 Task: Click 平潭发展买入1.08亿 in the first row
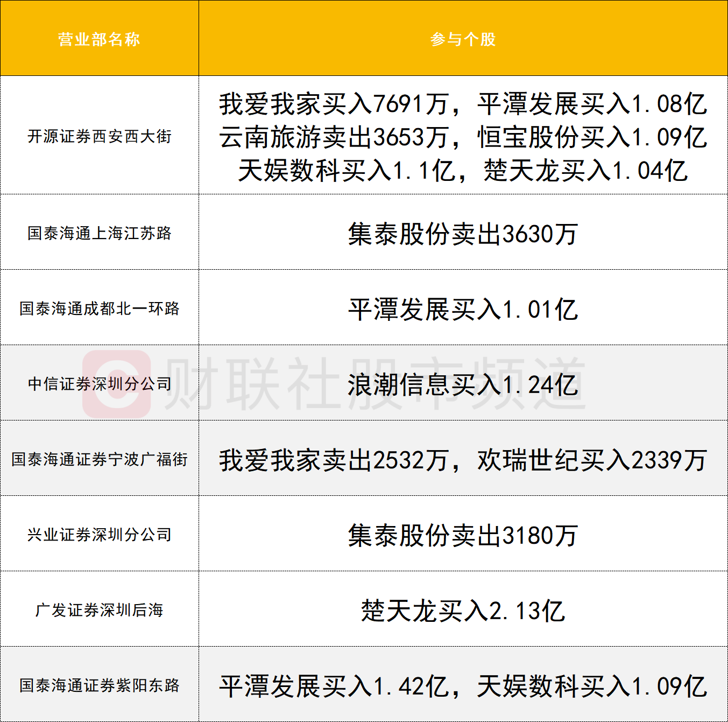click(x=592, y=104)
